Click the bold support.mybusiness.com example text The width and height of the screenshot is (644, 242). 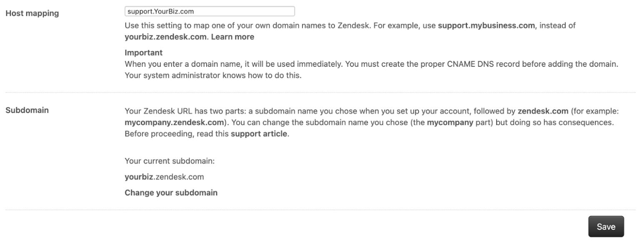(486, 25)
